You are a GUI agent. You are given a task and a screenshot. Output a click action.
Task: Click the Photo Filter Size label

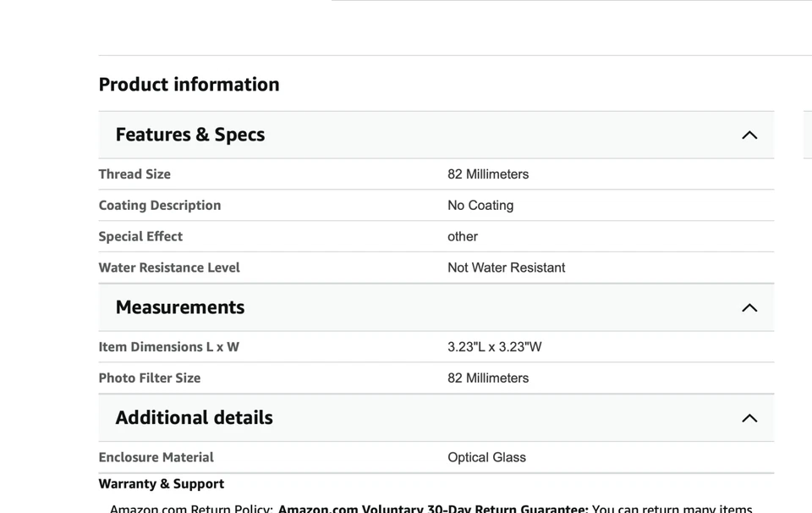(150, 378)
